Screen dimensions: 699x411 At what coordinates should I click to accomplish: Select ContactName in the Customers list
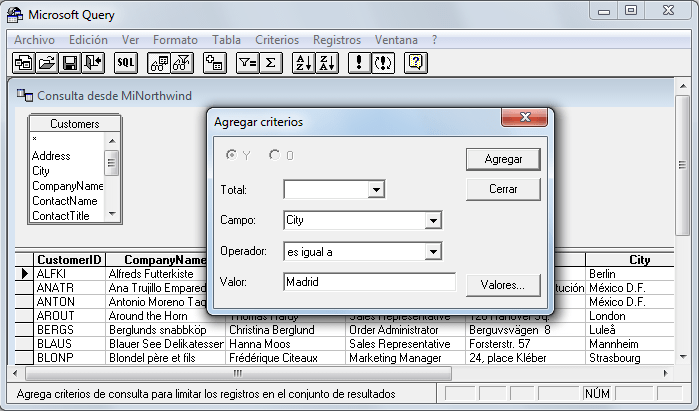coord(65,201)
